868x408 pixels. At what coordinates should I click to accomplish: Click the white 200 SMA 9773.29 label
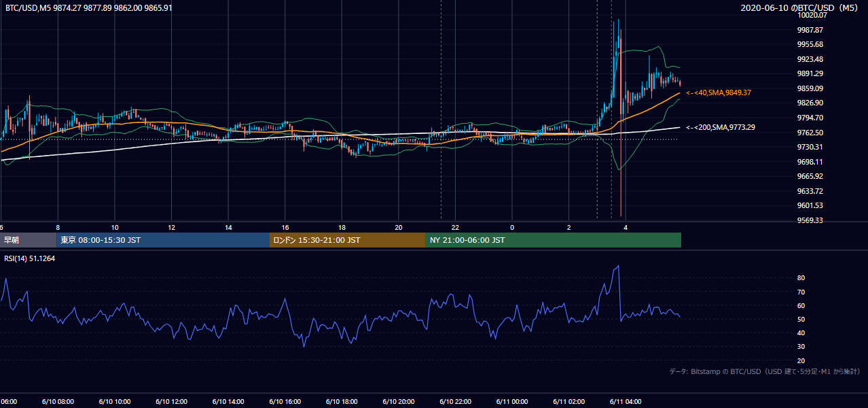(x=721, y=127)
